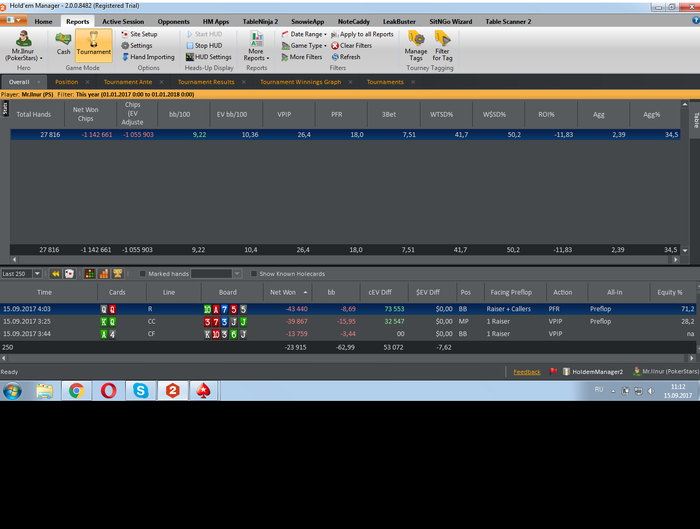Click the playing cards replayer icon

[x=69, y=274]
